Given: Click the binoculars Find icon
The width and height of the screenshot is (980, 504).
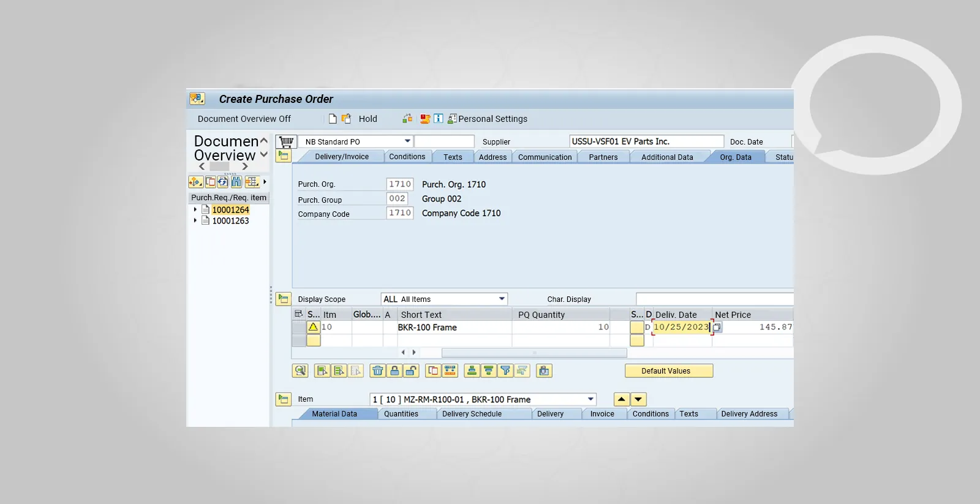Looking at the screenshot, I should coord(236,182).
